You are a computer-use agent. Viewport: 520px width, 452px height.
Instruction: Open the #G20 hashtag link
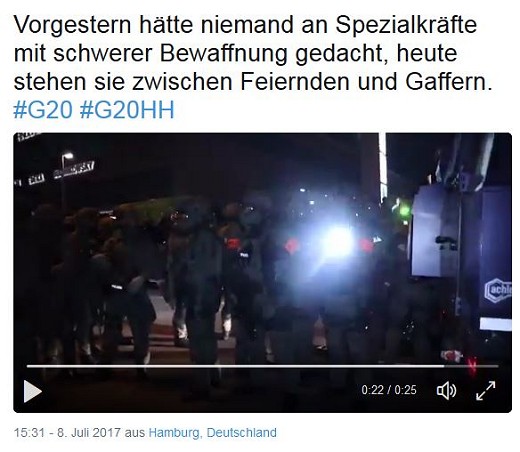click(43, 110)
